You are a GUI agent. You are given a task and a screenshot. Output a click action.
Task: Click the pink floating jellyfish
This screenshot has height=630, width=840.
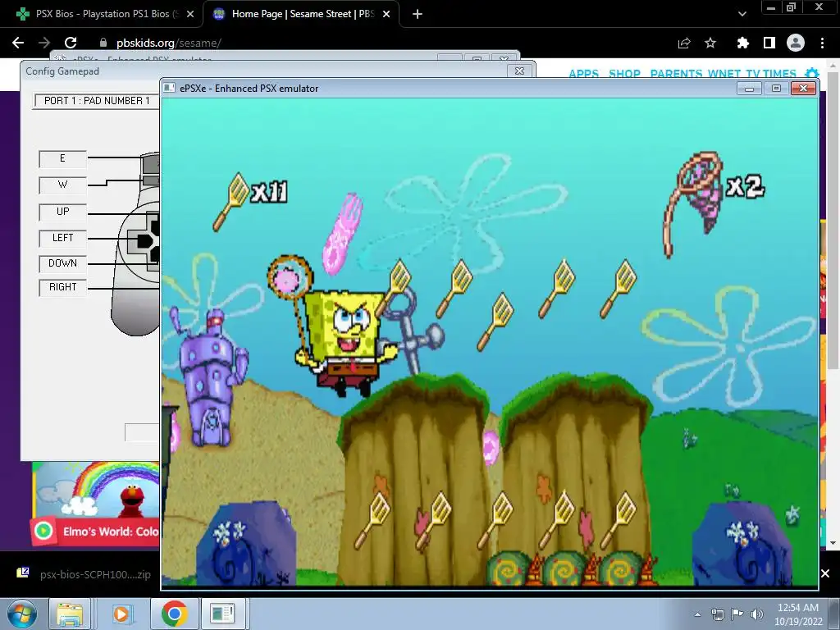click(x=342, y=234)
